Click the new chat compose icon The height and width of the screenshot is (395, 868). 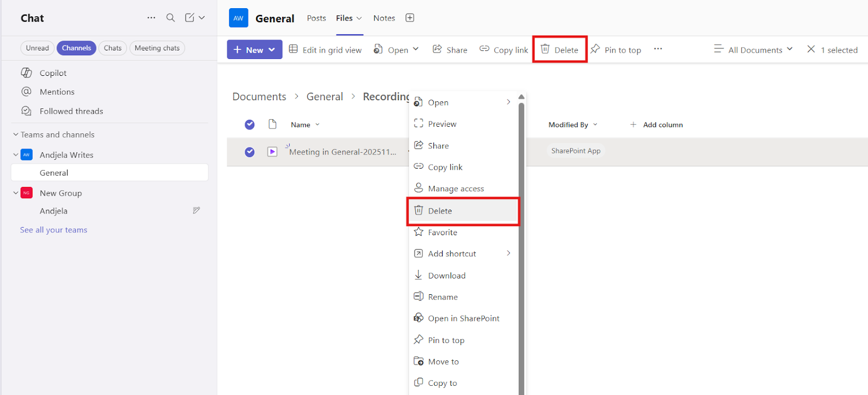[189, 18]
